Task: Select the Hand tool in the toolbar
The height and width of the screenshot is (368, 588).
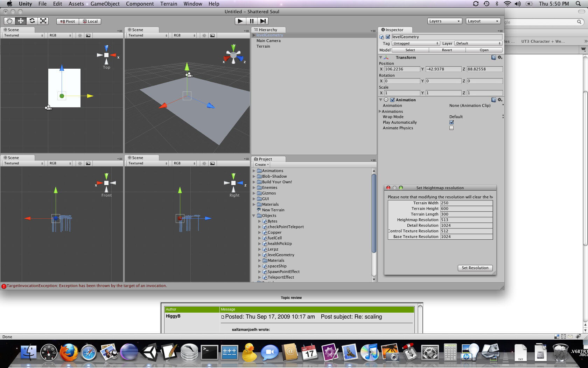Action: coord(9,21)
